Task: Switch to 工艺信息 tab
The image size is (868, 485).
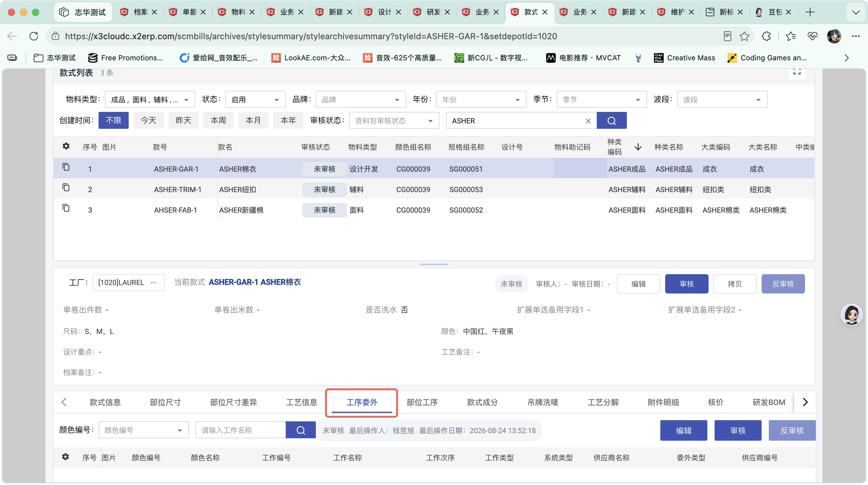Action: coord(302,402)
